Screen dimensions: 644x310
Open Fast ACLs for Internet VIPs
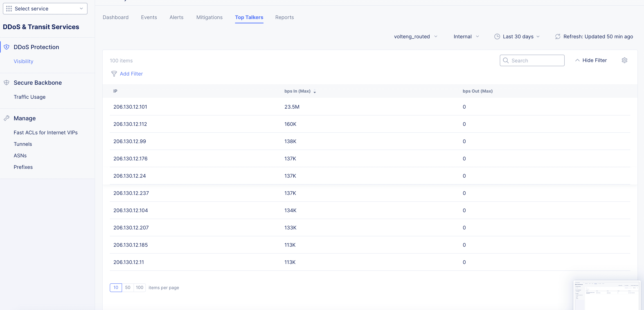46,132
